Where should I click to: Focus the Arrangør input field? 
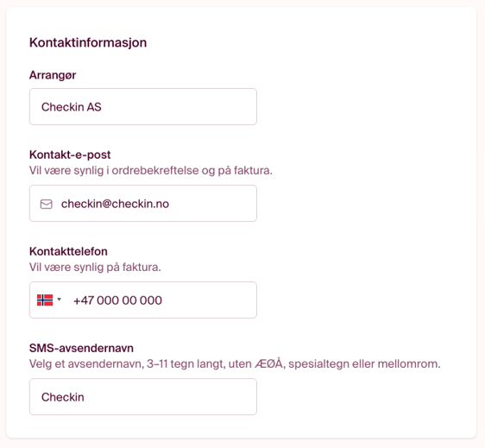pos(143,107)
